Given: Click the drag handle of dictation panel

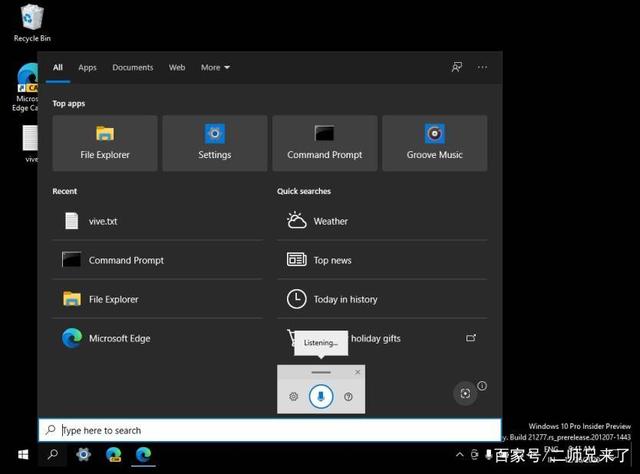Looking at the screenshot, I should click(x=321, y=372).
